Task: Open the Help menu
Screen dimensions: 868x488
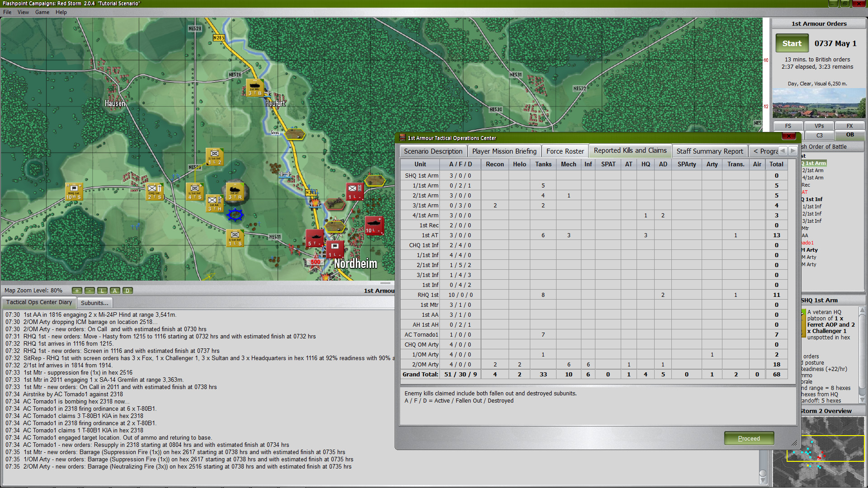Action: pyautogui.click(x=61, y=12)
